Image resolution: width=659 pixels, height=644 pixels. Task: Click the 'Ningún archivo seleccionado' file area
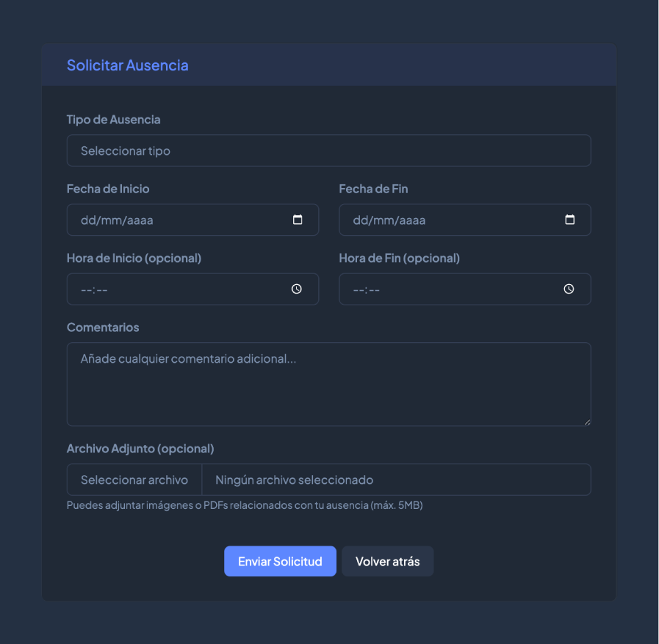[395, 480]
